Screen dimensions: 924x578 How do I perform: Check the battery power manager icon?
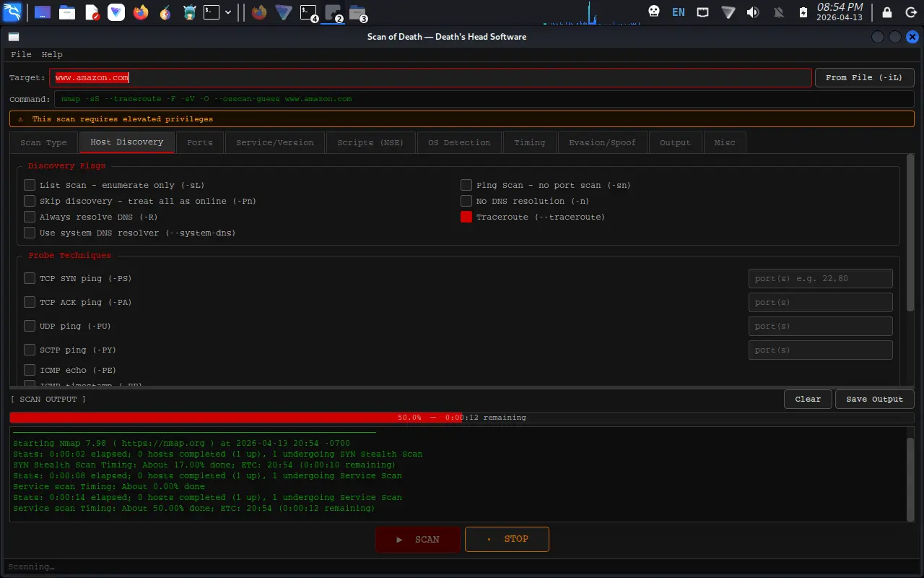tap(803, 12)
